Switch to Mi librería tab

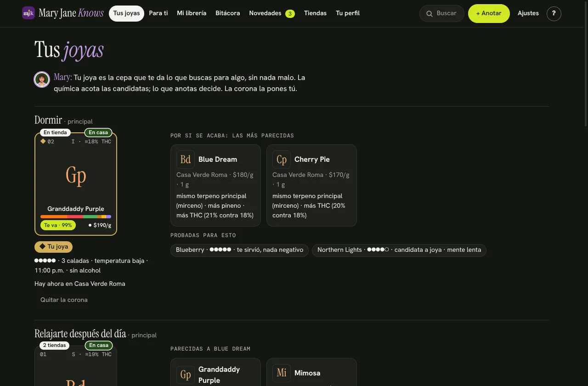[x=192, y=13]
